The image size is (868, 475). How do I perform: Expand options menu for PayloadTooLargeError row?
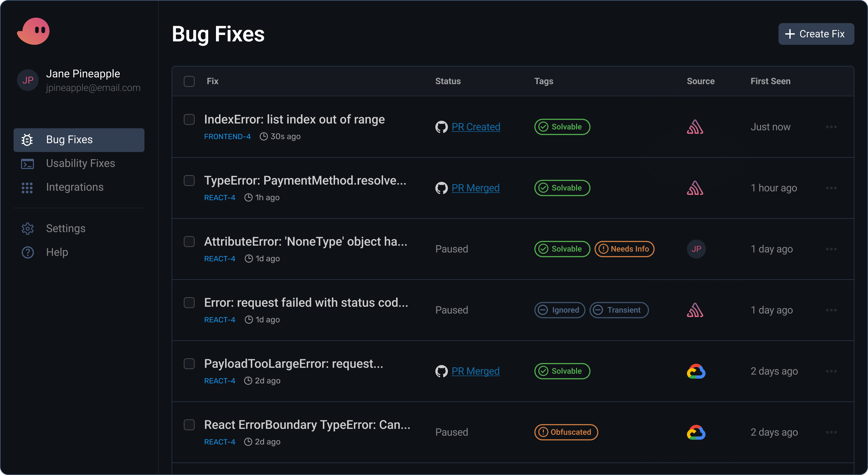coord(831,371)
